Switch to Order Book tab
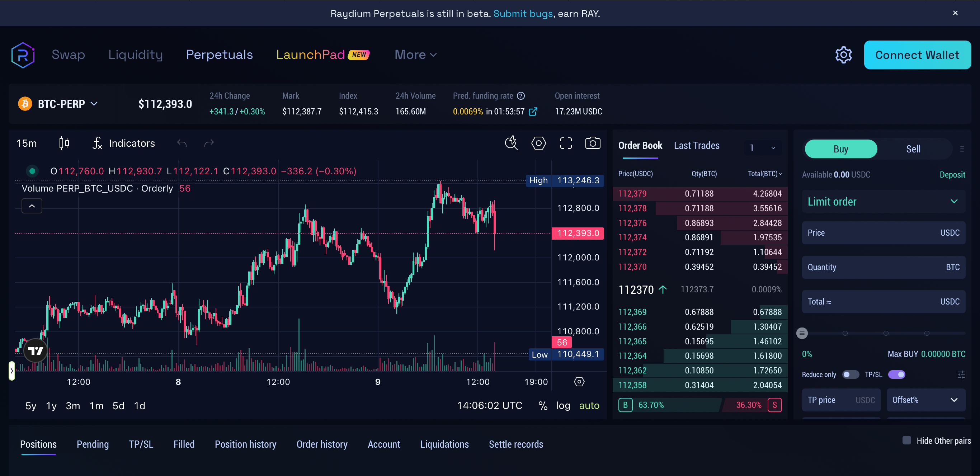This screenshot has height=476, width=980. (x=640, y=145)
